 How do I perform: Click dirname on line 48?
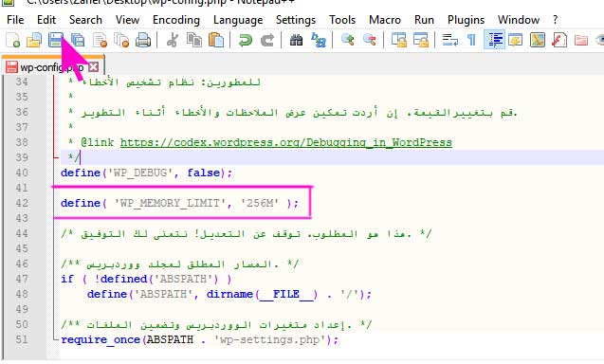(229, 294)
